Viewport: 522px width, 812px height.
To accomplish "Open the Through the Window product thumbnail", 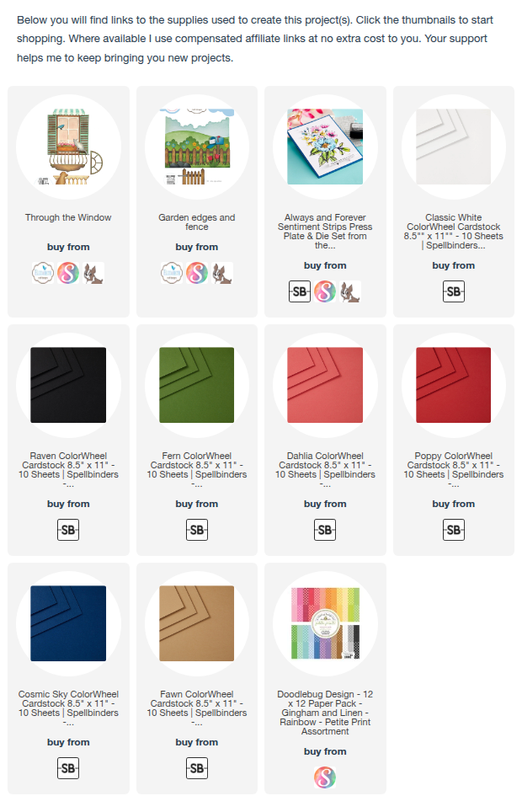I will pyautogui.click(x=68, y=147).
